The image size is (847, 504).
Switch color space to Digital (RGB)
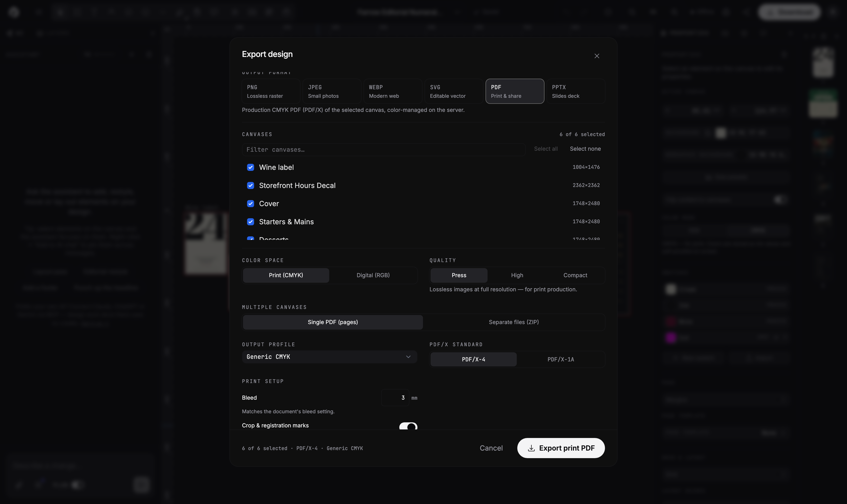coord(373,275)
